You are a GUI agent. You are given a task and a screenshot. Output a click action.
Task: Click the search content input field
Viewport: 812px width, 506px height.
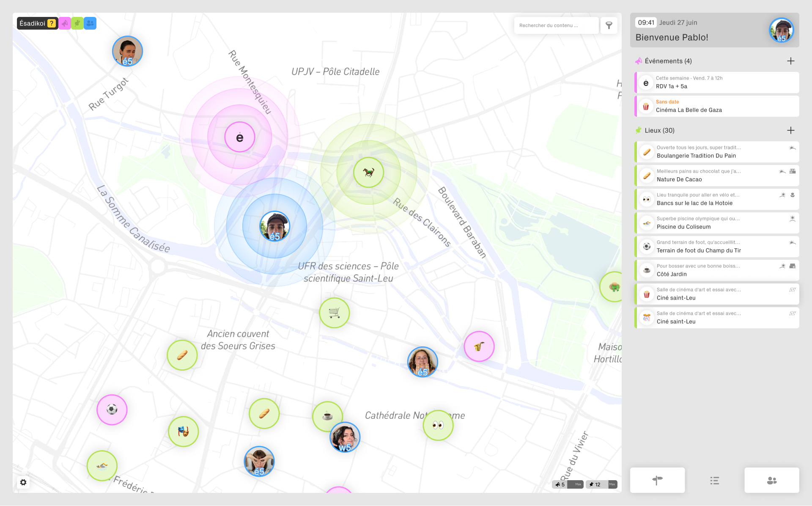(556, 25)
